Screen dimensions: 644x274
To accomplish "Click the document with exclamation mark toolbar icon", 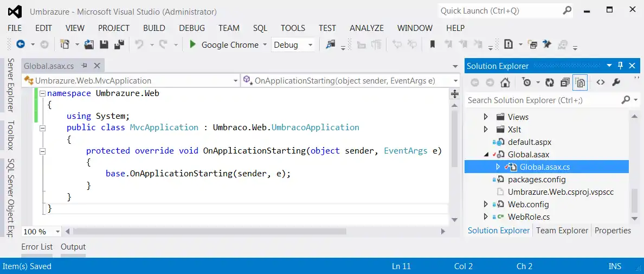I will 508,44.
